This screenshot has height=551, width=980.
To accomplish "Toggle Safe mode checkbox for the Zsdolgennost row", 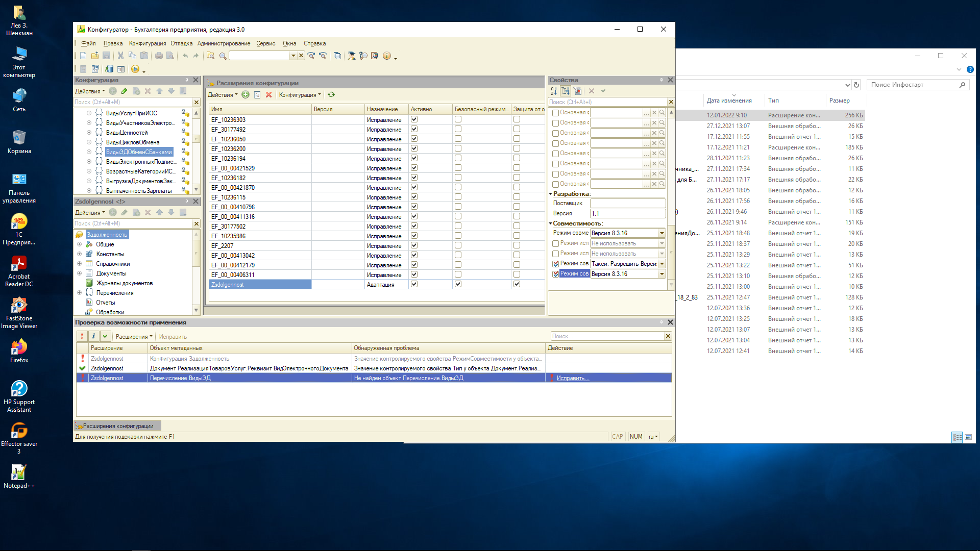I will 458,284.
